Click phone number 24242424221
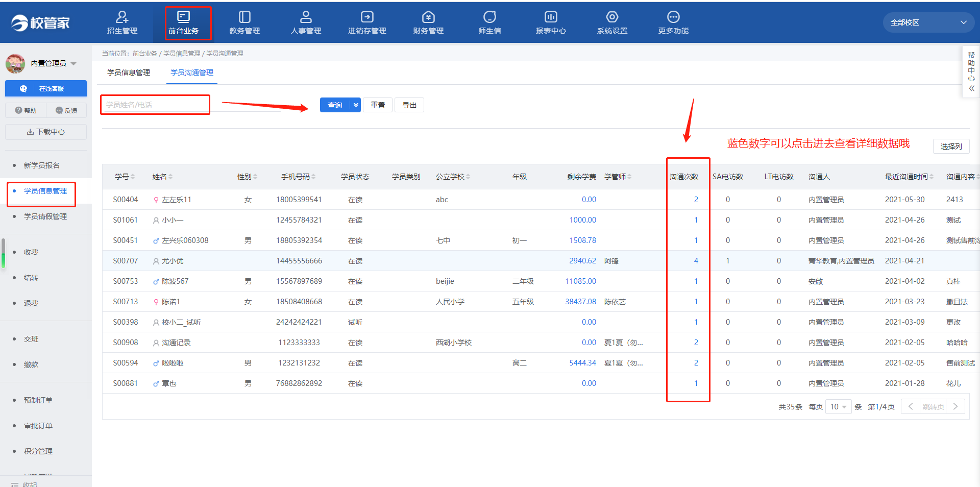This screenshot has height=487, width=980. pyautogui.click(x=299, y=322)
